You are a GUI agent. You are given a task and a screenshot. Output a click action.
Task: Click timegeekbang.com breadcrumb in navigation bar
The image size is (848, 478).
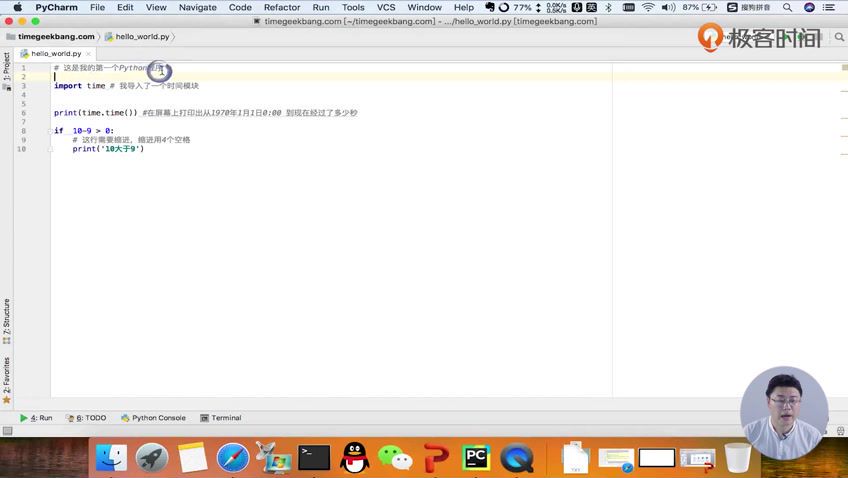point(56,36)
